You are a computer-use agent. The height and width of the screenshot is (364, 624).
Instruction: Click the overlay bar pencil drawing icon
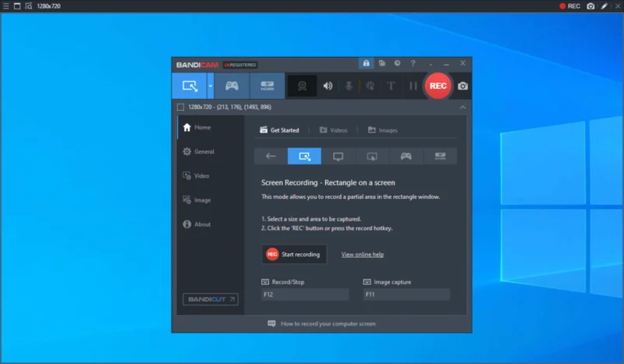(x=604, y=6)
